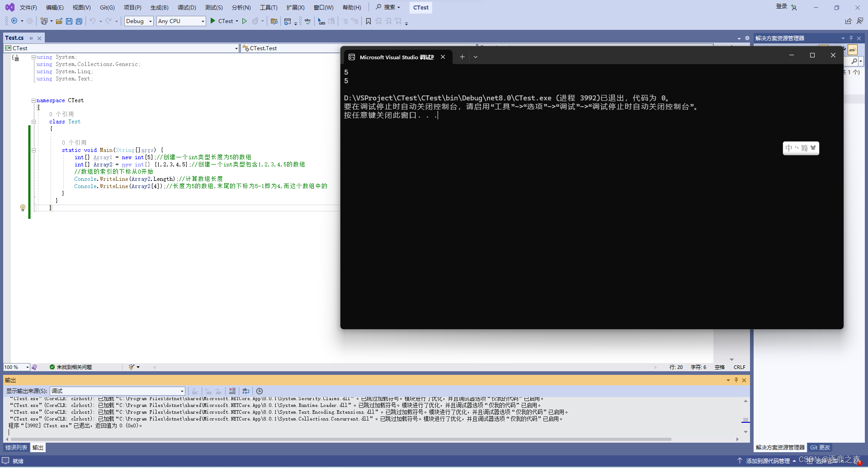Collapse the class Test code block
The width and height of the screenshot is (868, 468).
click(x=33, y=122)
